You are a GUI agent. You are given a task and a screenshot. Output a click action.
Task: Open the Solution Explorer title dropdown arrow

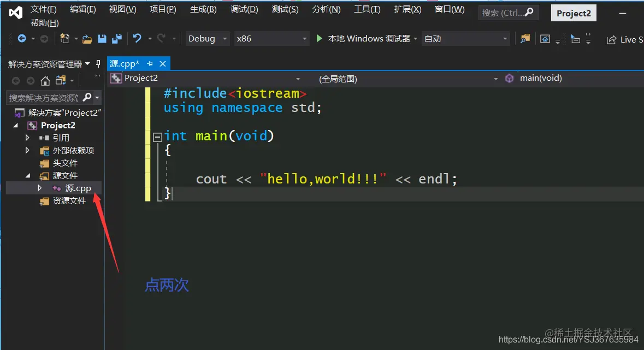87,64
